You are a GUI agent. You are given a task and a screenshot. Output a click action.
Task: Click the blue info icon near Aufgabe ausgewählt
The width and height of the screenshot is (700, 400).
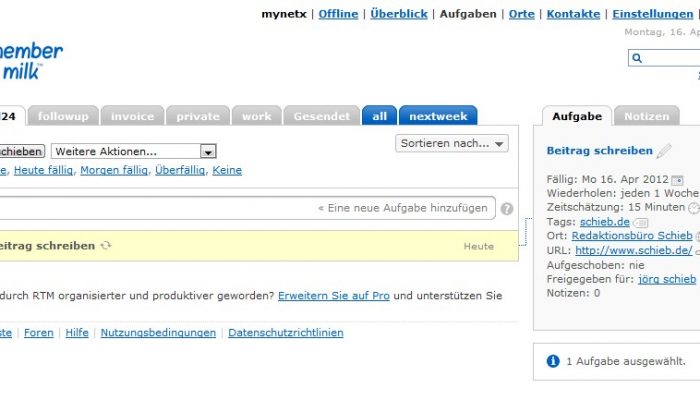coord(553,361)
